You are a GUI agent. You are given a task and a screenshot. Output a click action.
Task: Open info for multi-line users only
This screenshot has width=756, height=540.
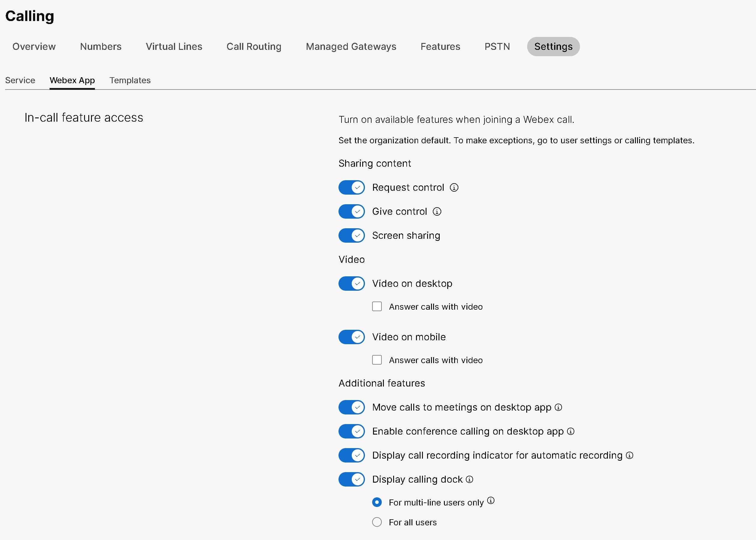[x=490, y=500]
